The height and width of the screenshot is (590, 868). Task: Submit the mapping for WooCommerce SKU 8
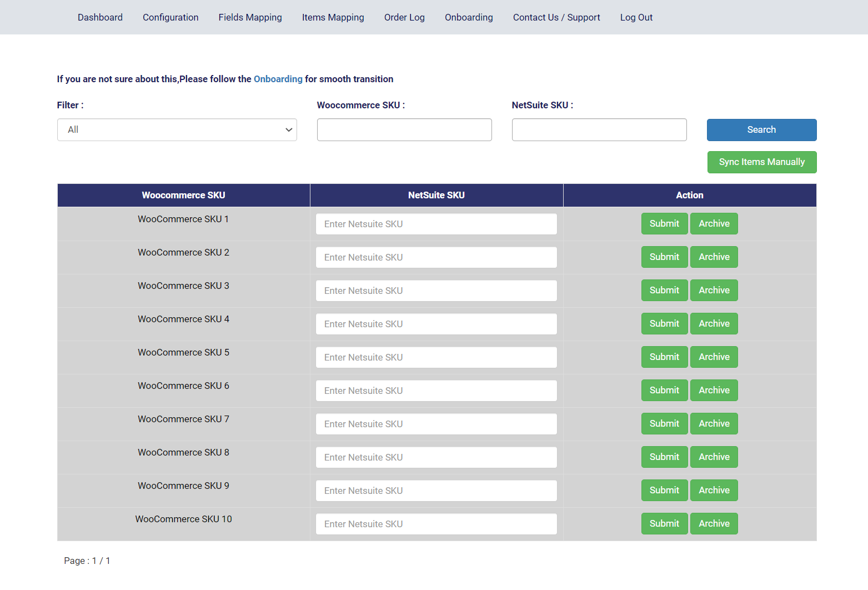click(664, 457)
